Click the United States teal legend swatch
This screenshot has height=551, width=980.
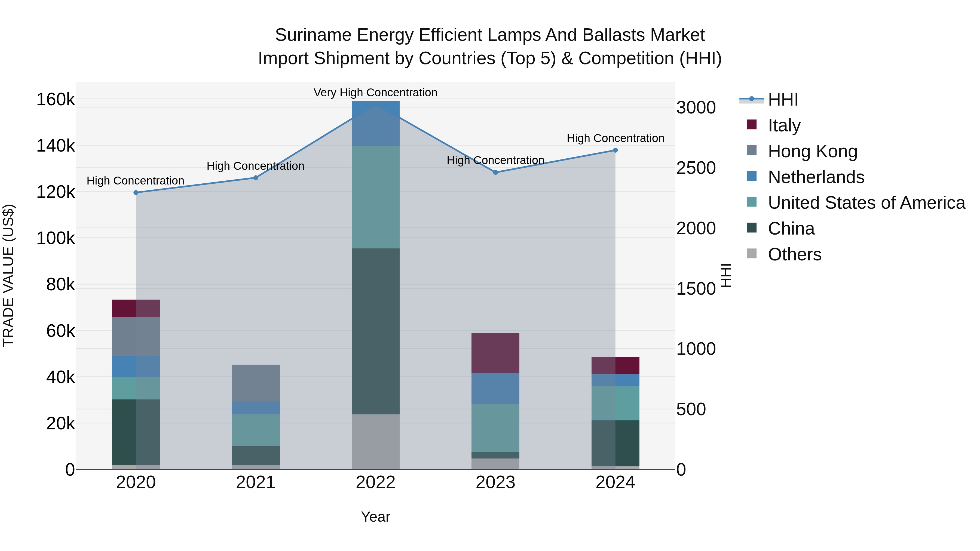[752, 202]
